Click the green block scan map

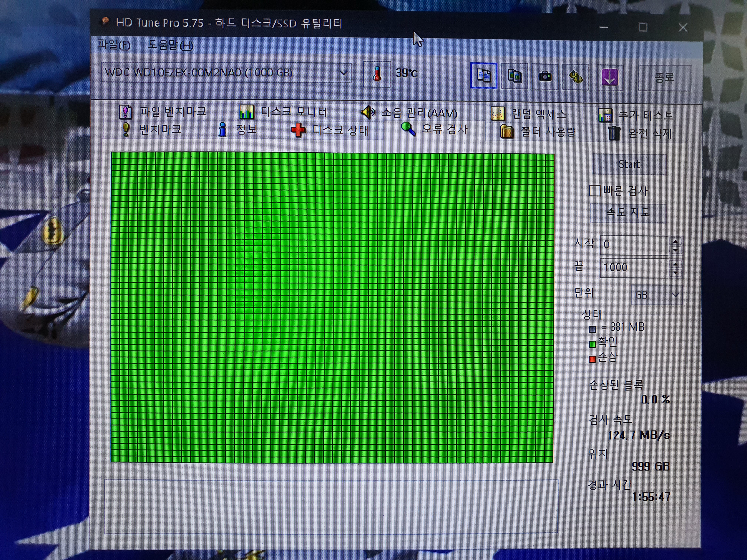[x=332, y=307]
